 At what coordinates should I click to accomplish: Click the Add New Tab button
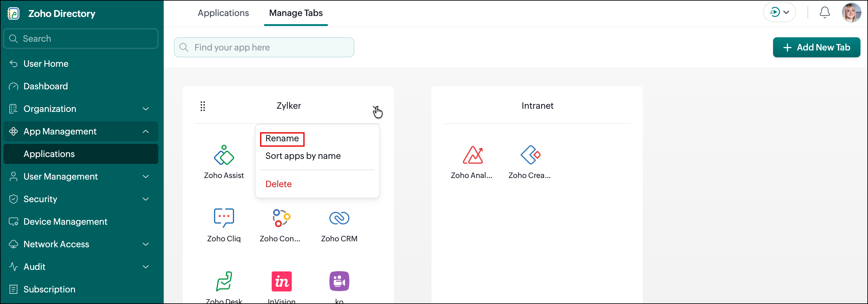816,48
